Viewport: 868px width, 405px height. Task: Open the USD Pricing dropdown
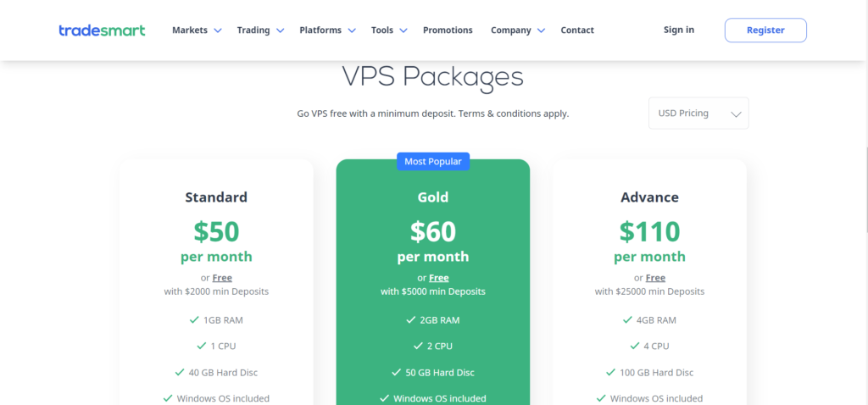698,114
